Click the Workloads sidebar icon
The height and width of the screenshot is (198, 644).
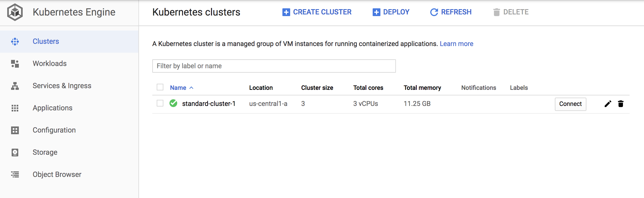(15, 64)
